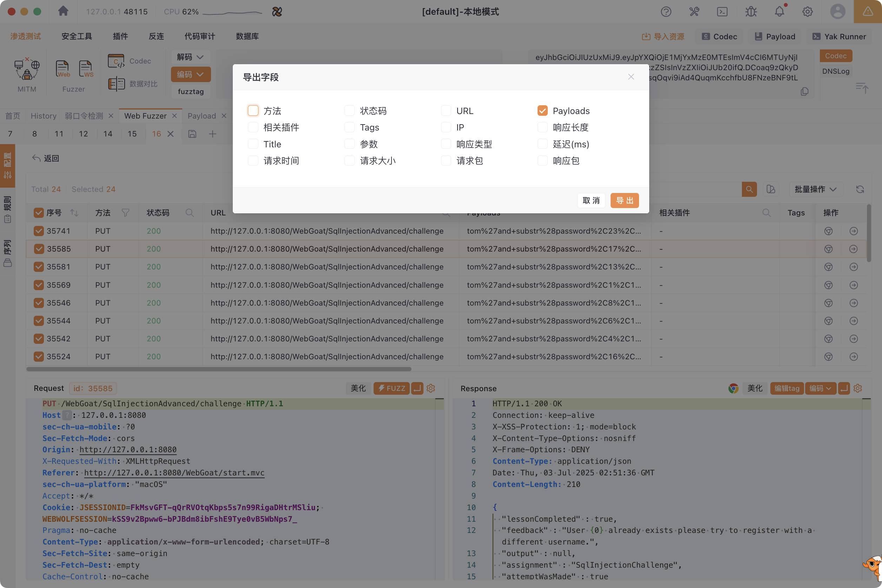Open the 序列 sidebar panel
The image size is (882, 588).
pos(7,253)
